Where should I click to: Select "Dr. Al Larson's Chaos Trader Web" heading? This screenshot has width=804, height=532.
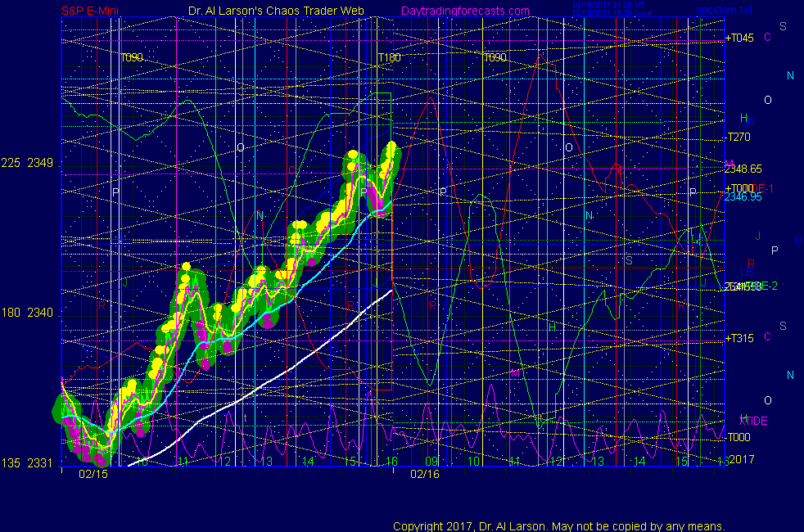276,11
